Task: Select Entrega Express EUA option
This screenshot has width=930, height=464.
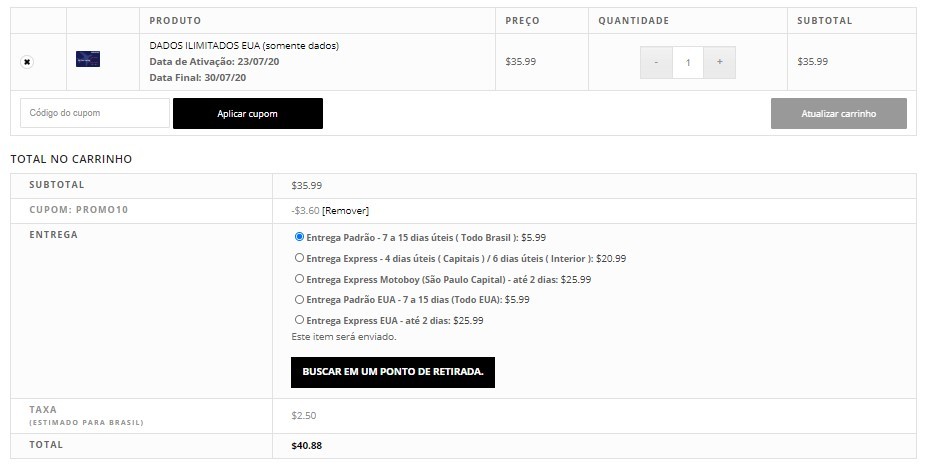Action: pos(300,320)
